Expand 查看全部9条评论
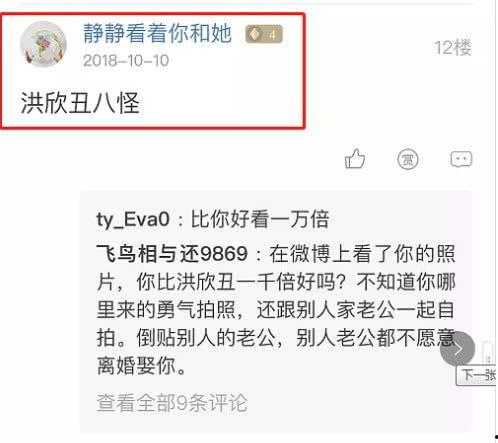Image resolution: width=498 pixels, height=443 pixels. [172, 403]
